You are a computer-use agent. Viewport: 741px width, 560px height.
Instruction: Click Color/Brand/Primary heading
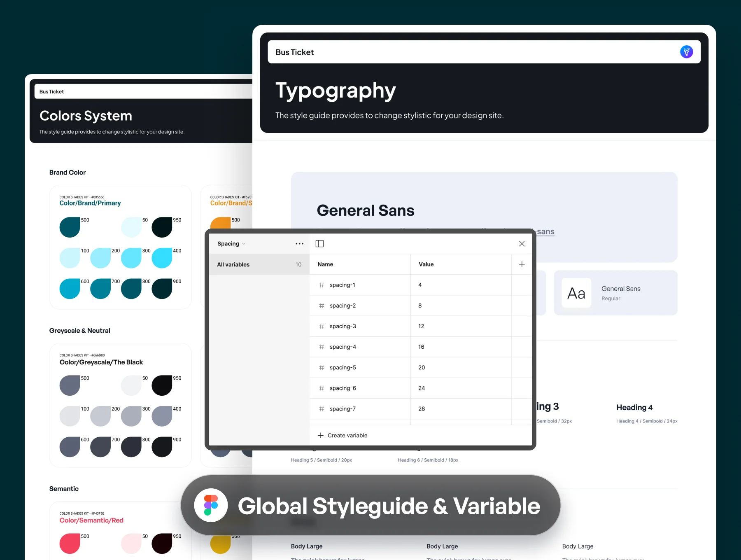tap(90, 203)
